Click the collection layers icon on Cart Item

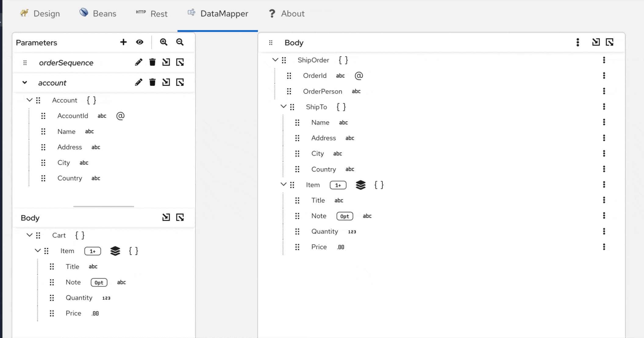click(x=115, y=251)
